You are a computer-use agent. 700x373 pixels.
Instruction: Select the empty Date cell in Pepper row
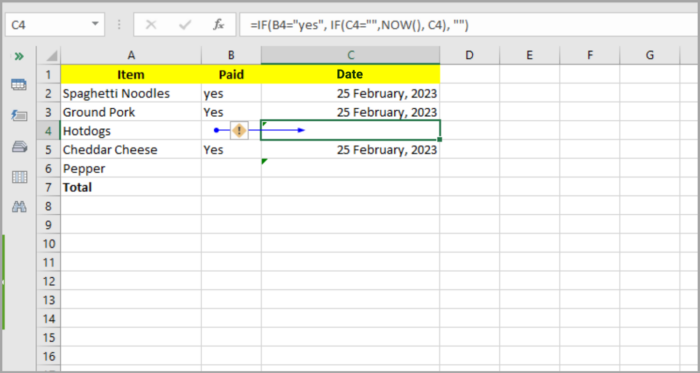pos(350,169)
